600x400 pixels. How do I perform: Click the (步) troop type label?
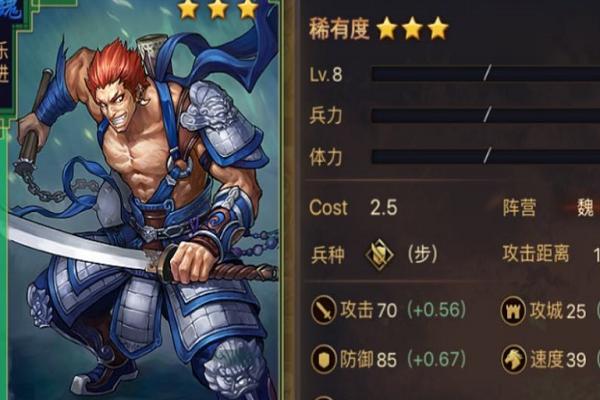tap(422, 254)
